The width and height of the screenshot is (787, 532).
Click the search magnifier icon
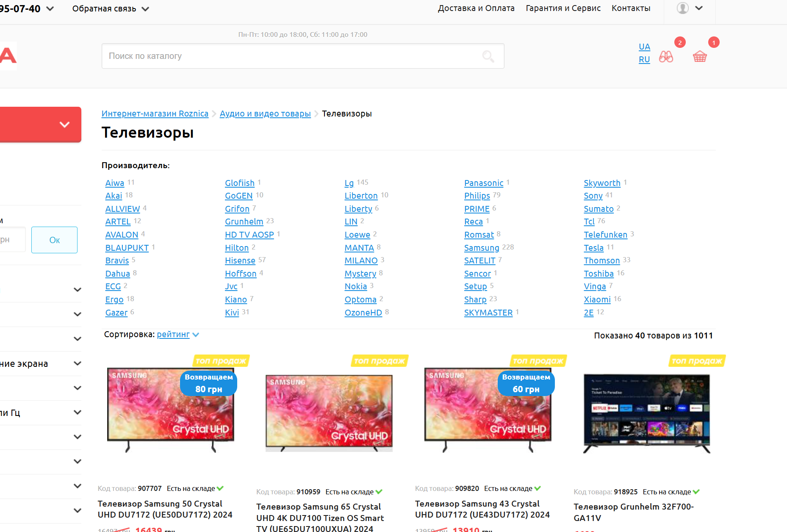click(488, 56)
